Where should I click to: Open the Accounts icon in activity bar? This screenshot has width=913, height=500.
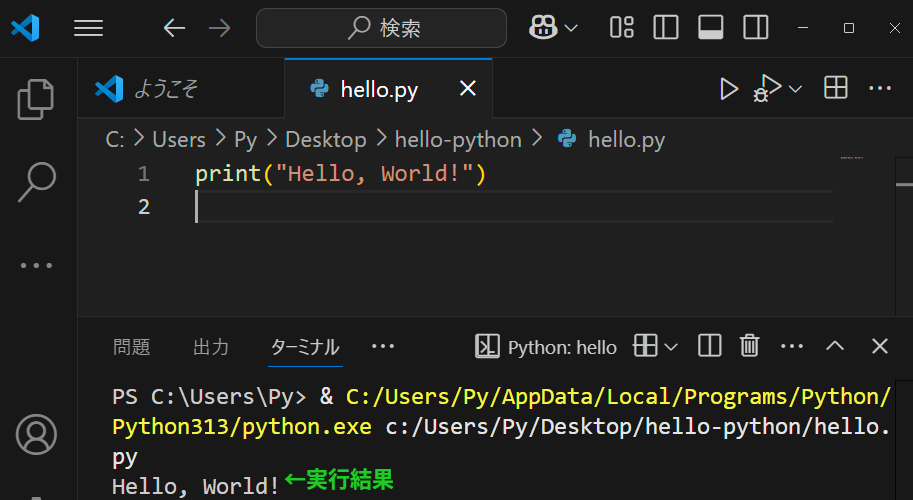[x=37, y=433]
